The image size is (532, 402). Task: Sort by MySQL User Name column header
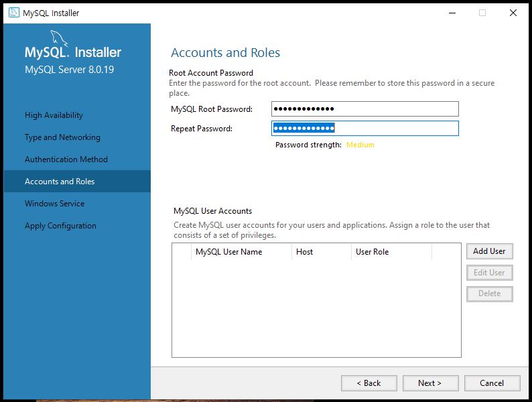(241, 252)
